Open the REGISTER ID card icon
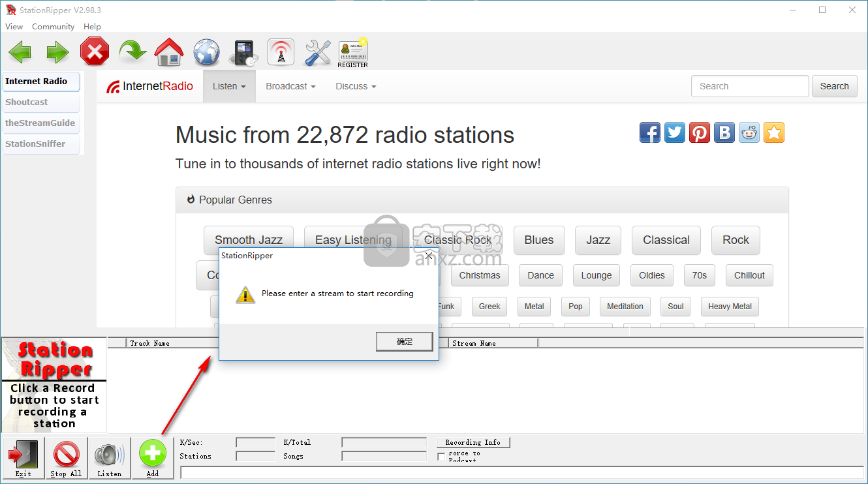The image size is (868, 484). (352, 53)
